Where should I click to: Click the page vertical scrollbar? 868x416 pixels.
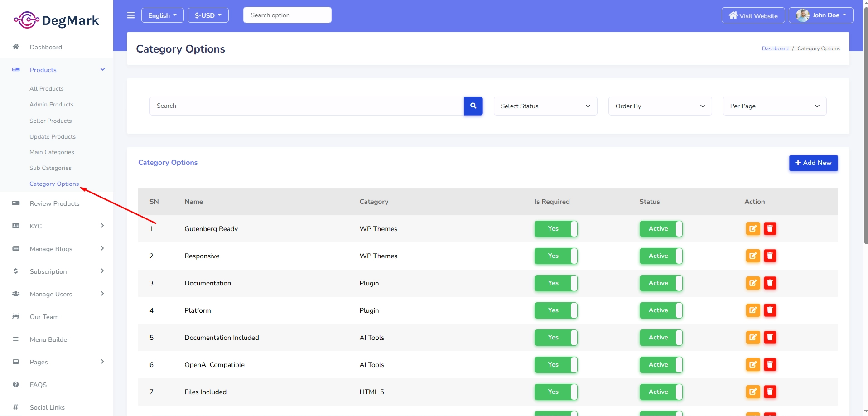866,127
